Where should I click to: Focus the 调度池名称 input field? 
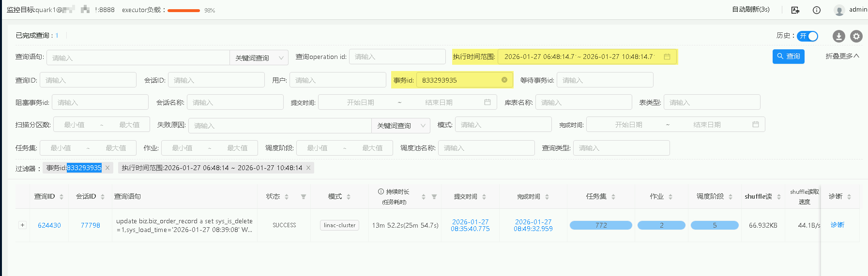click(487, 148)
